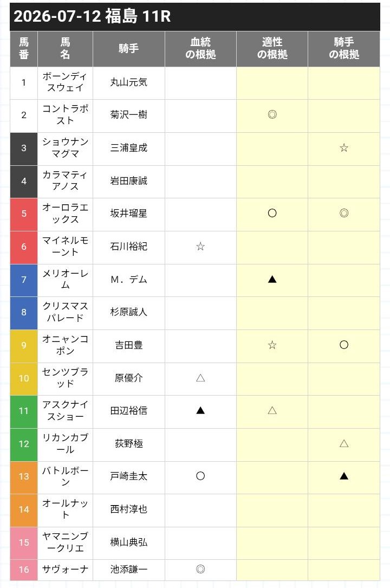Click the △ bloodline mark for センツブラッド
390x588 pixels.
tap(200, 378)
